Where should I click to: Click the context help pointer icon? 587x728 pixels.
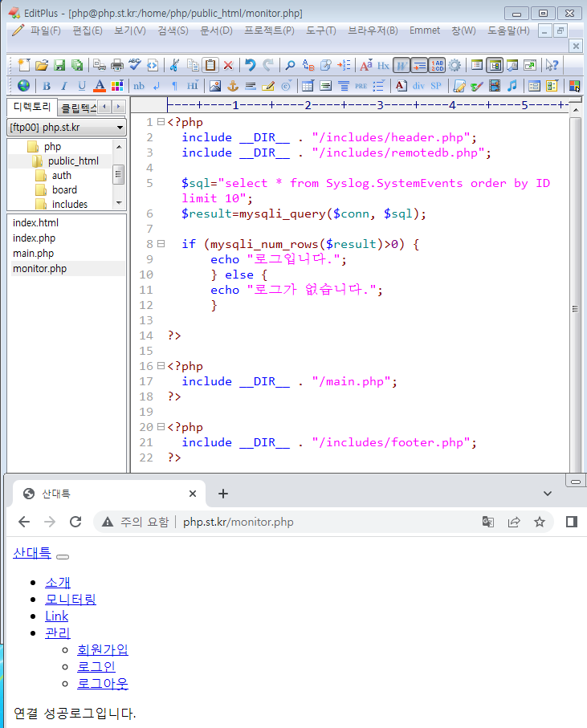coord(552,65)
